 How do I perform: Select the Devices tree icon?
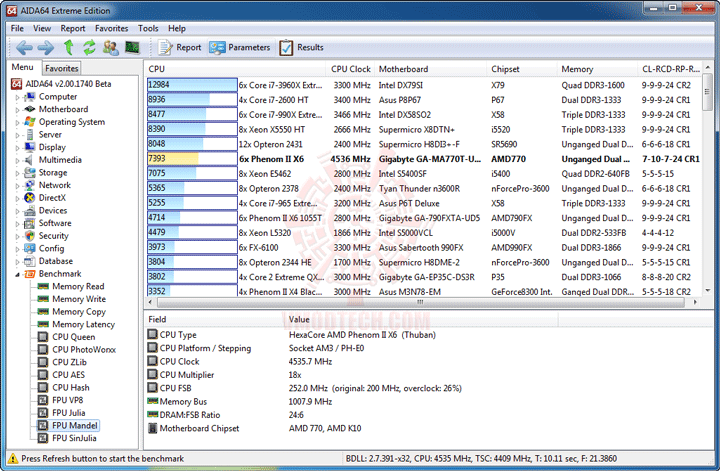[x=30, y=210]
